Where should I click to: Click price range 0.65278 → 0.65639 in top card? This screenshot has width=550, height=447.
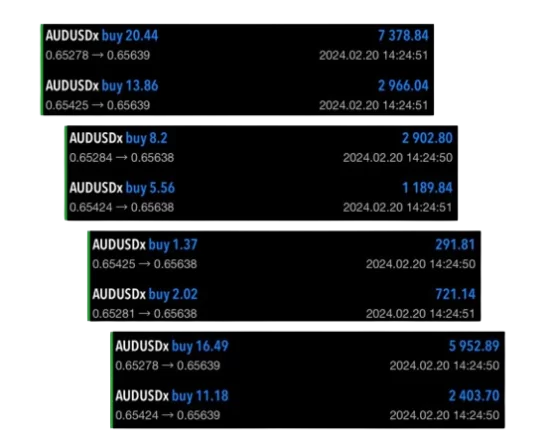pos(98,55)
